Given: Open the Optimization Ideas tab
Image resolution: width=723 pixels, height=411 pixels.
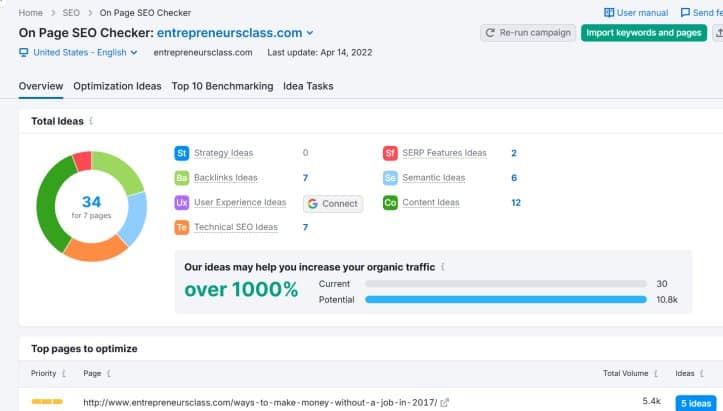Looking at the screenshot, I should point(118,86).
